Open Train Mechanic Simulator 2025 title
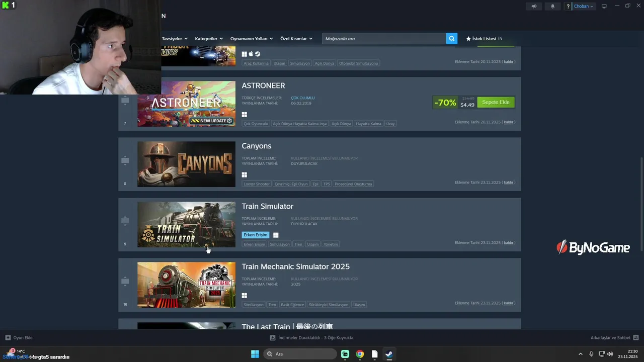Viewport: 644px width, 362px height. coord(296,266)
